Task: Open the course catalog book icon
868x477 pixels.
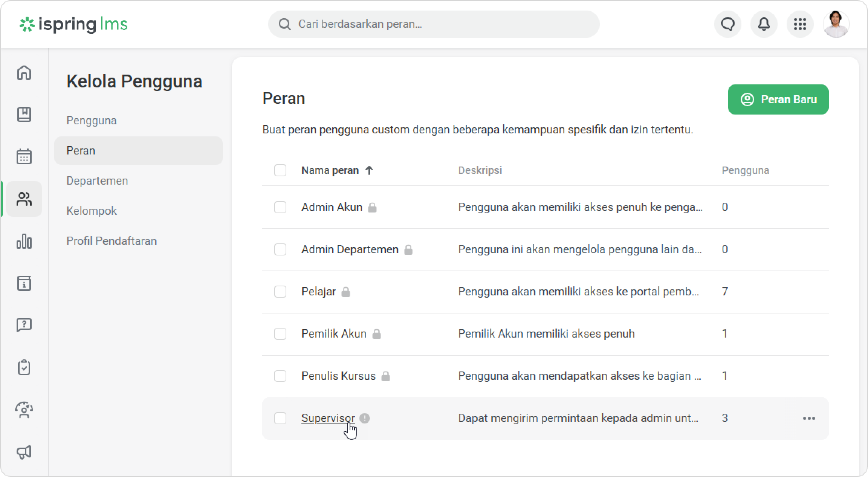Action: pyautogui.click(x=24, y=115)
